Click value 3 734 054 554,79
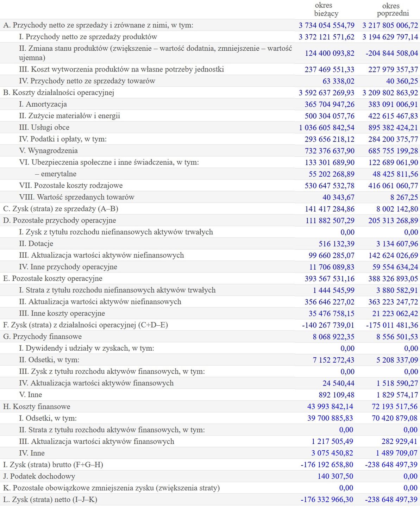The width and height of the screenshot is (420, 507). pyautogui.click(x=327, y=25)
